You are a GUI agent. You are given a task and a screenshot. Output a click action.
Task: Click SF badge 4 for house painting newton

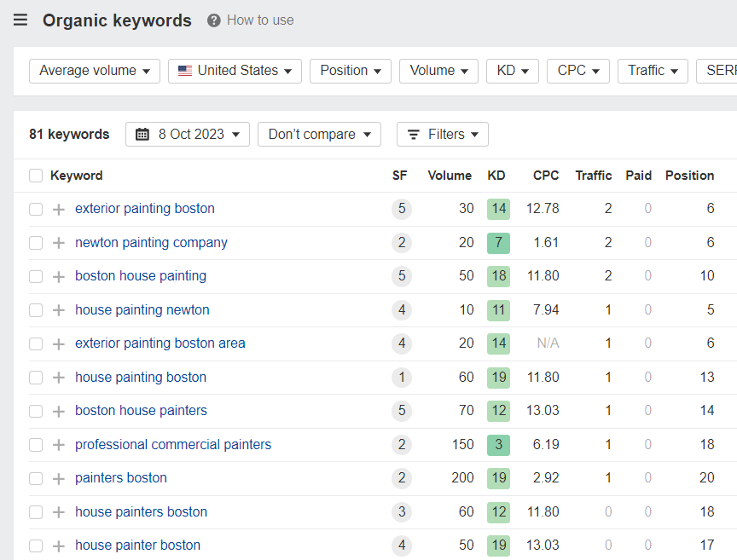click(x=402, y=310)
